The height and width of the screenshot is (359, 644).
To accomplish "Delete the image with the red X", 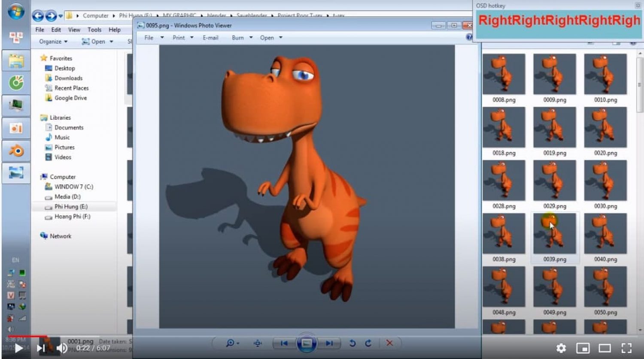I will (x=389, y=343).
